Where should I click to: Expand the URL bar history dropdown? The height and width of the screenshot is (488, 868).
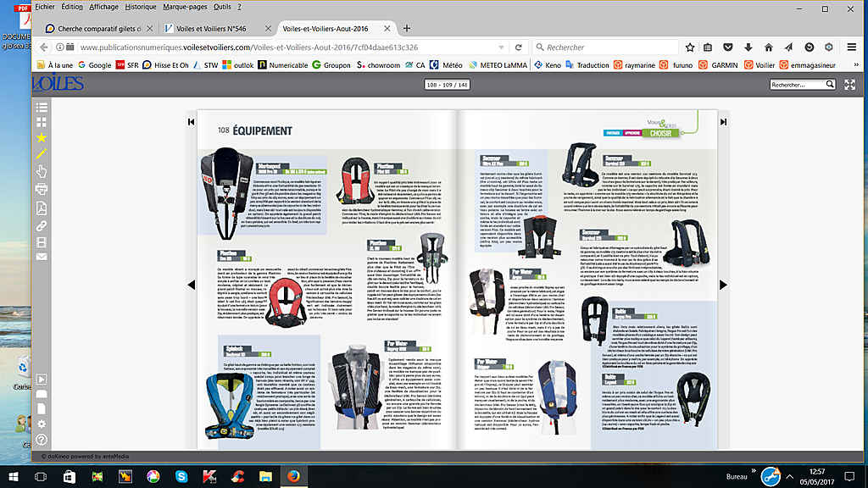coord(501,47)
